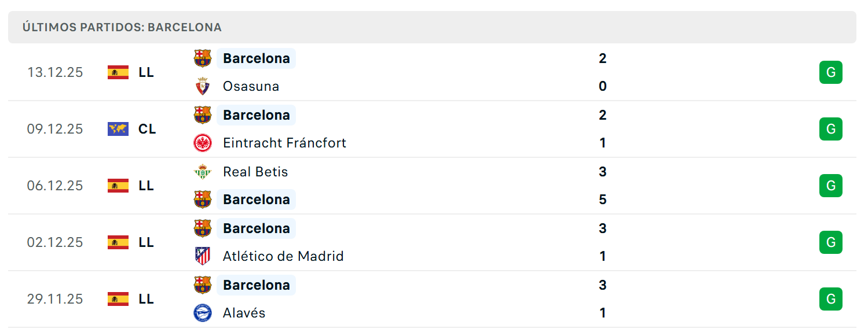The width and height of the screenshot is (868, 336).
Task: Click the Osasuna club crest
Action: pos(203,86)
